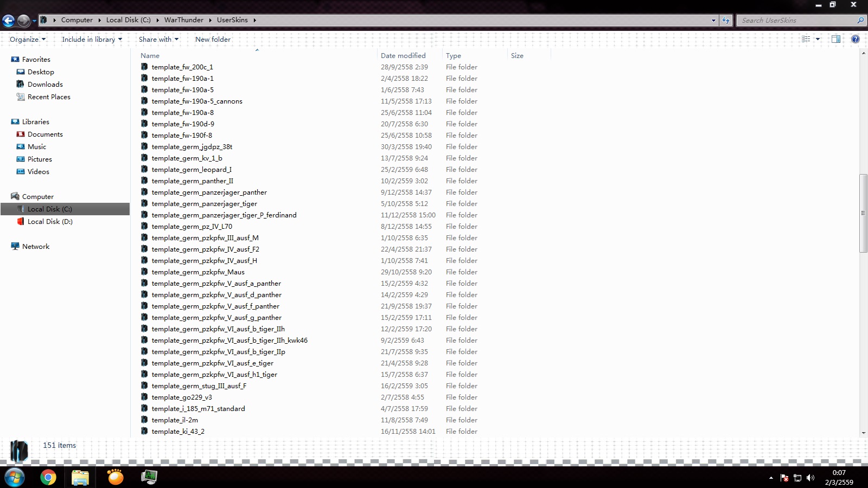This screenshot has height=488, width=868.
Task: Open the address bar history dropdown
Action: (713, 21)
